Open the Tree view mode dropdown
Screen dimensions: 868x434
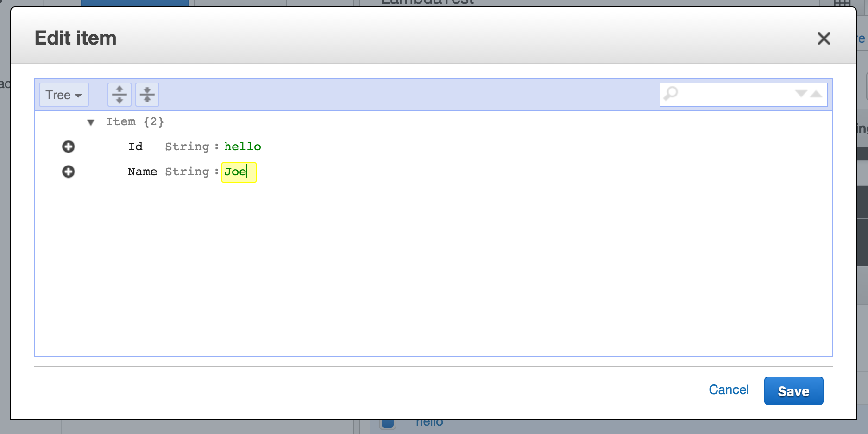[63, 95]
